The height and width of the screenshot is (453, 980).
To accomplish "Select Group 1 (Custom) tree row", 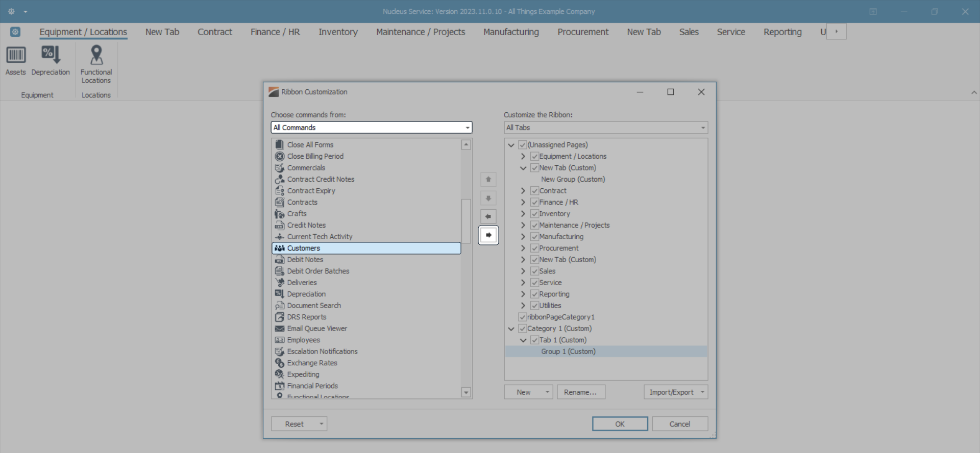I will tap(606, 351).
